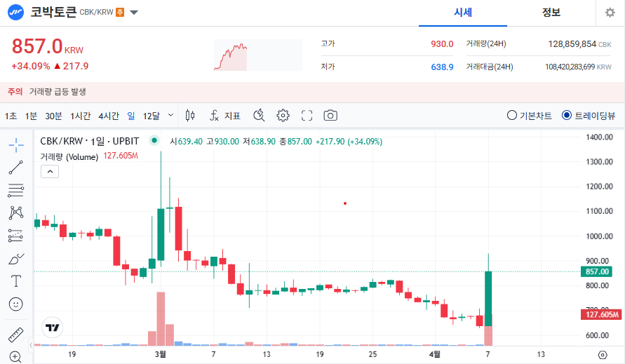Click the 1400.00 price axis label
Viewport: 625px width, 364px height.
599,137
